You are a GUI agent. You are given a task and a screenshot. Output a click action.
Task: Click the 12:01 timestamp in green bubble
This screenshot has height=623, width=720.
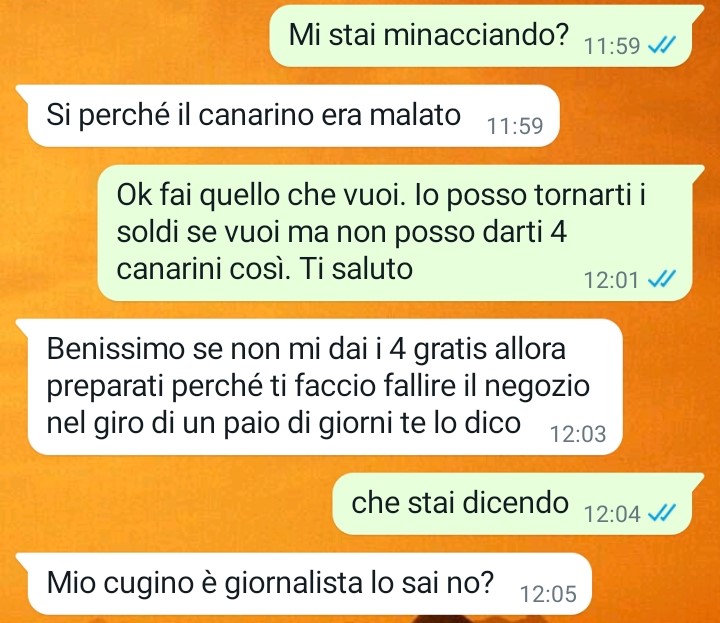click(611, 280)
